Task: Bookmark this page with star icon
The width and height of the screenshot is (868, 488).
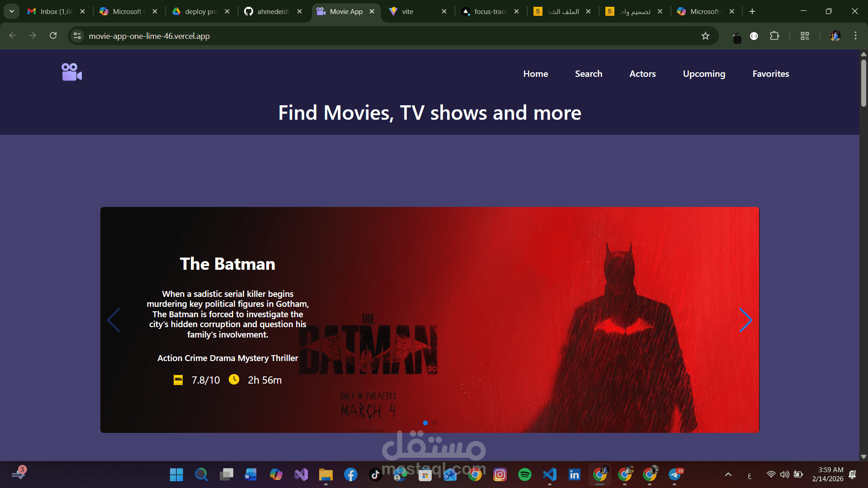Action: point(705,36)
